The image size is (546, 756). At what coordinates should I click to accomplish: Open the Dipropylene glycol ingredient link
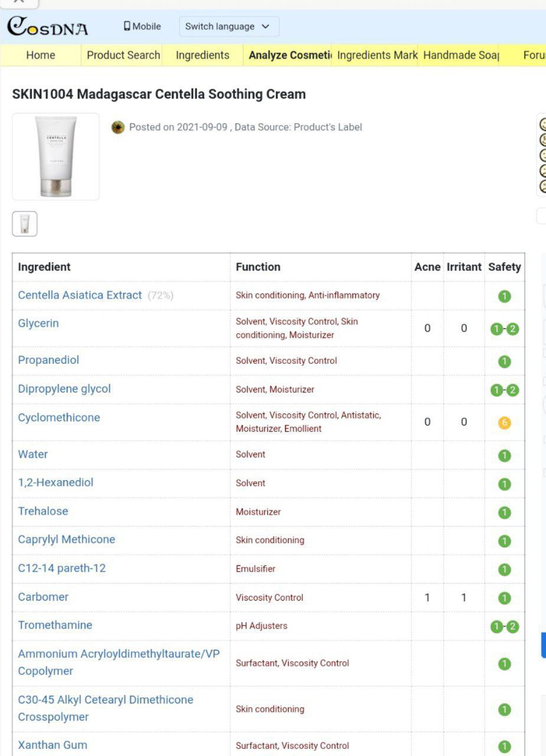[x=64, y=389]
